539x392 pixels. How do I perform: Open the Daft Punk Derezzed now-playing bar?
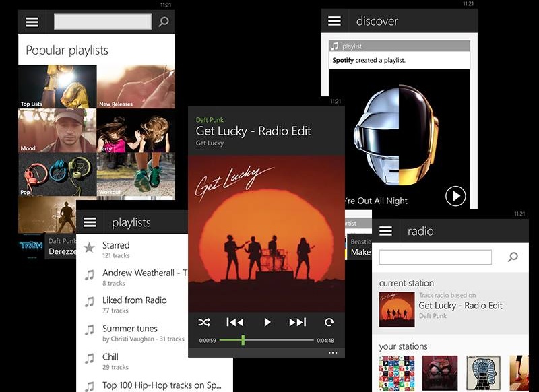[x=47, y=246]
